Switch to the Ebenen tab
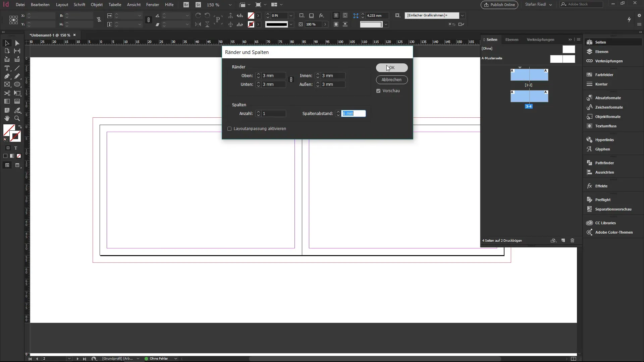 512,40
